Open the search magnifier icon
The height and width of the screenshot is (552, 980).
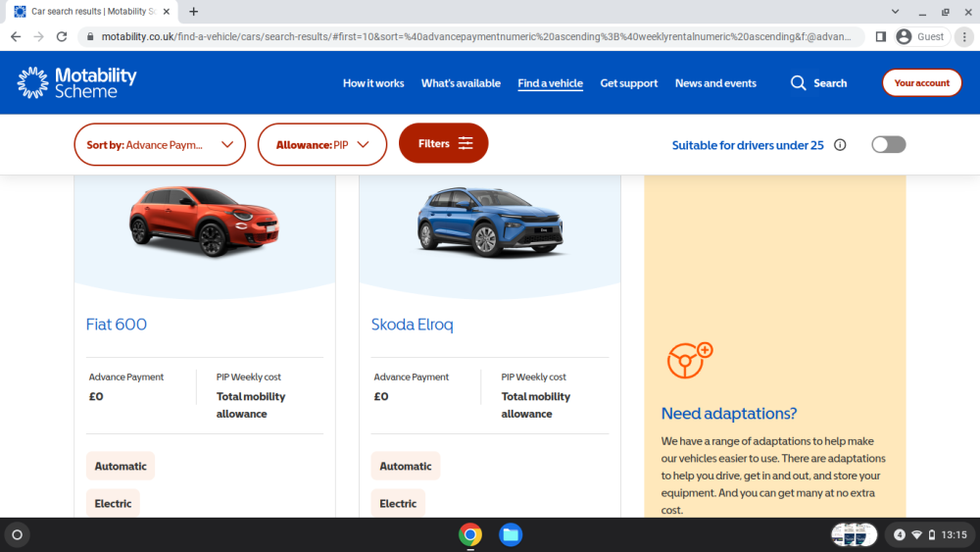(798, 83)
